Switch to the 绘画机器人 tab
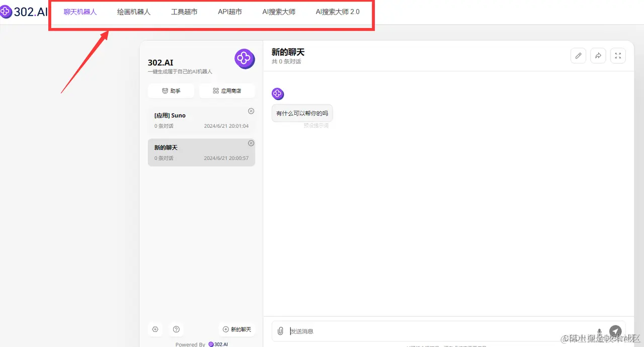 pyautogui.click(x=133, y=12)
